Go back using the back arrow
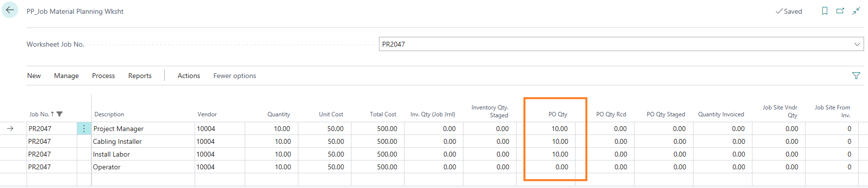The image size is (868, 188). 10,10
